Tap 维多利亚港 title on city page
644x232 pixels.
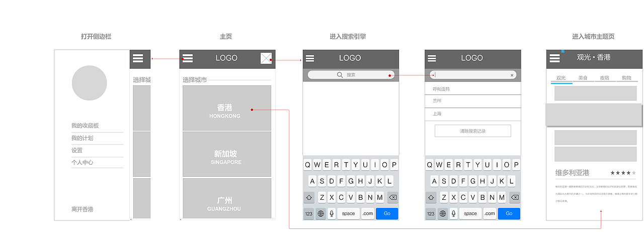click(x=572, y=173)
